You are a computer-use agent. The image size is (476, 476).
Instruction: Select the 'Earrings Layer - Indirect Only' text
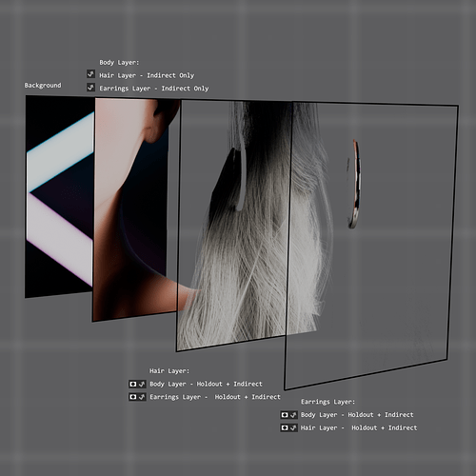[154, 89]
